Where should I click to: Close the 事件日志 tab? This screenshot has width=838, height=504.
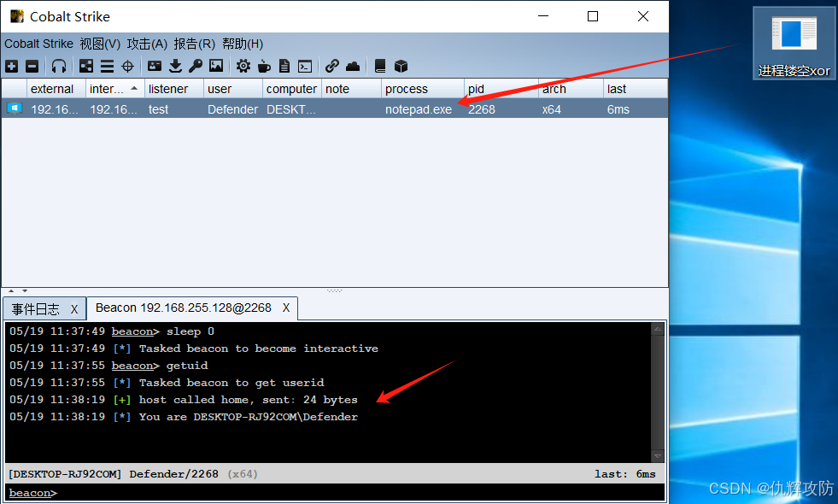[x=74, y=309]
